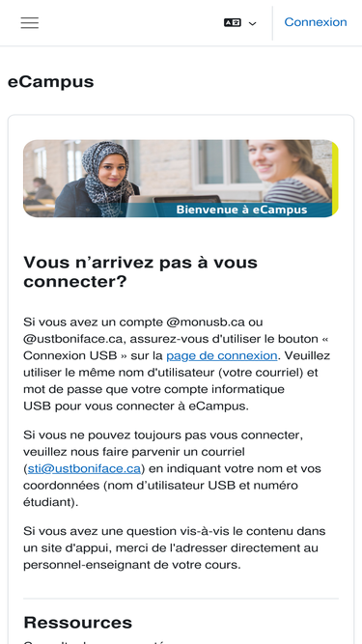Click the eCampus page title

pos(51,81)
